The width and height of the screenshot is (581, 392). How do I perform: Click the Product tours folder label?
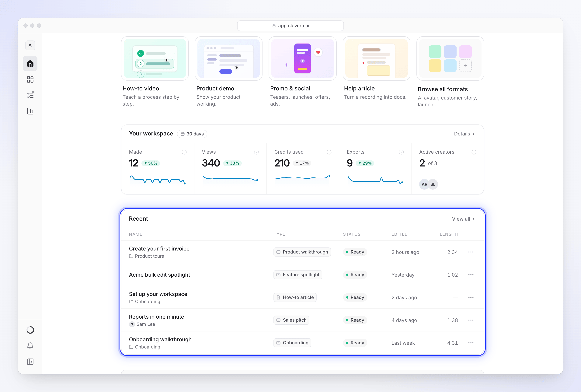pyautogui.click(x=146, y=256)
